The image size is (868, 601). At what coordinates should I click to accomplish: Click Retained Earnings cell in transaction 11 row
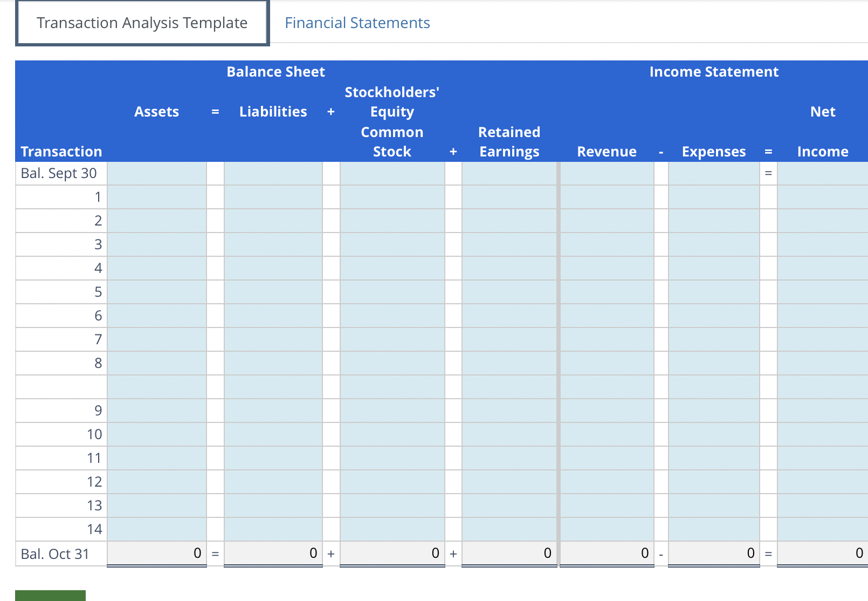point(509,458)
